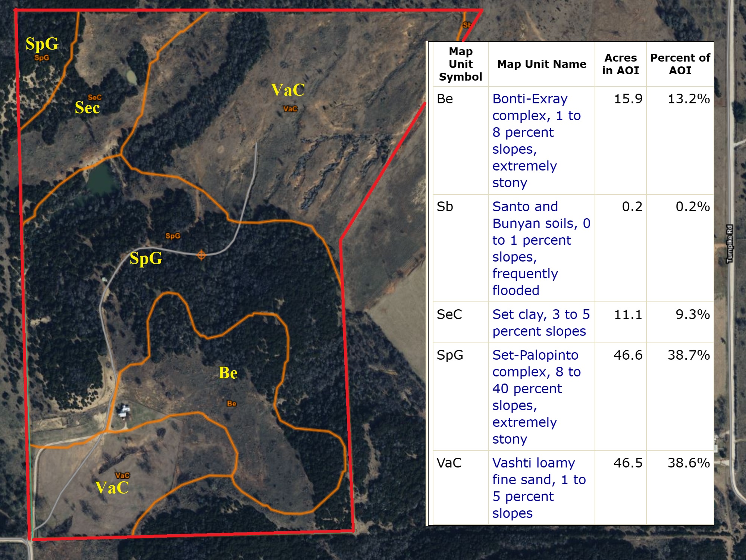Click the small orange Be soil label
Image resolution: width=746 pixels, height=560 pixels.
pos(232,404)
